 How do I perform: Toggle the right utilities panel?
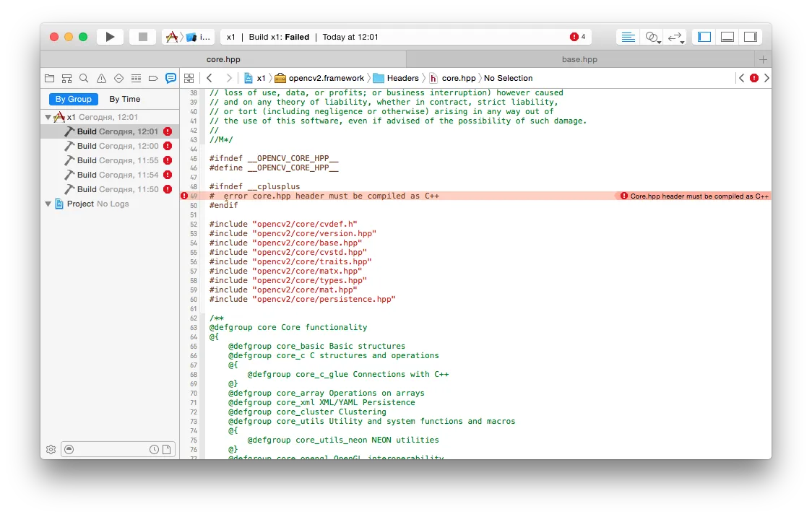[751, 37]
